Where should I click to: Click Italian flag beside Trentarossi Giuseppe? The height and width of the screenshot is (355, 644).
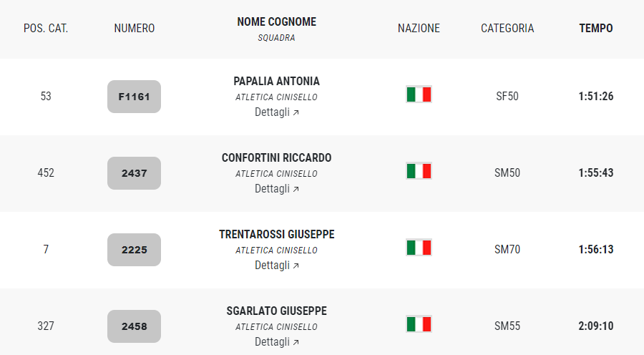pyautogui.click(x=419, y=248)
